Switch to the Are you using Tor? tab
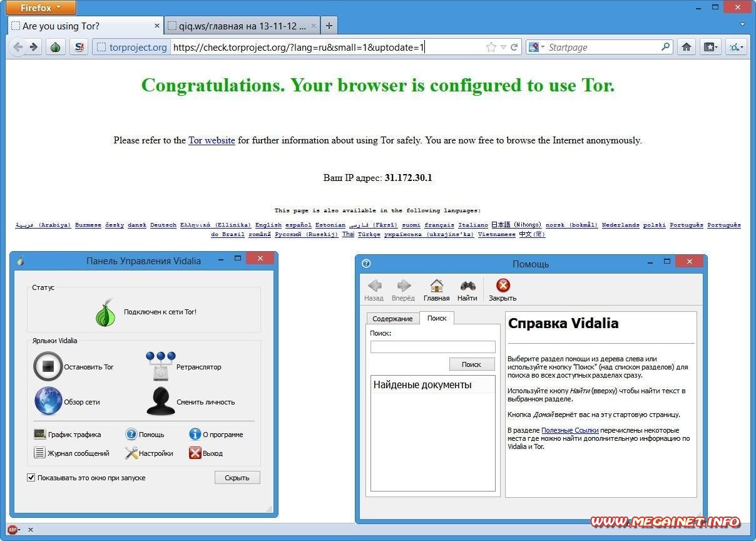This screenshot has width=756, height=541. point(86,26)
